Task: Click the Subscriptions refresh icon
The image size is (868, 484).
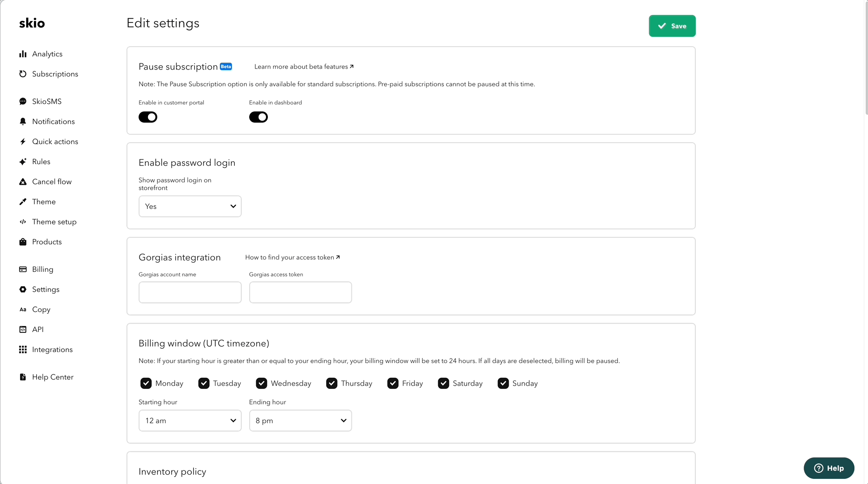Action: (x=23, y=74)
